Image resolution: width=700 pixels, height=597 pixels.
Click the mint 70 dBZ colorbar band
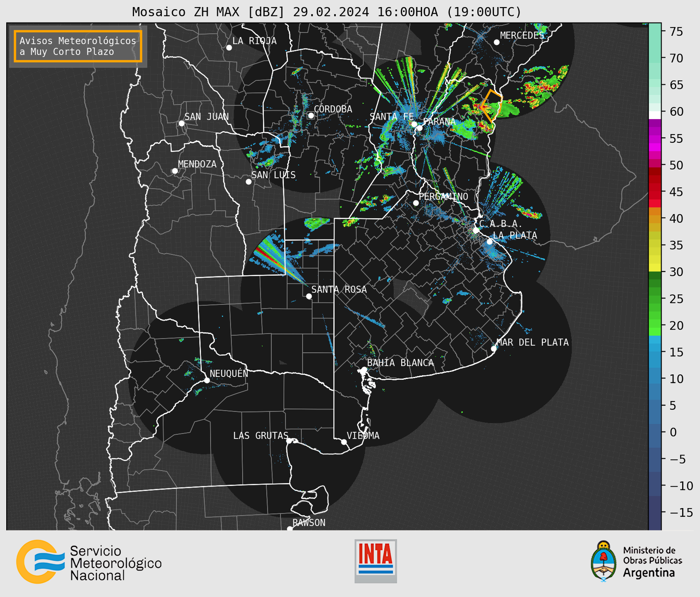click(655, 58)
